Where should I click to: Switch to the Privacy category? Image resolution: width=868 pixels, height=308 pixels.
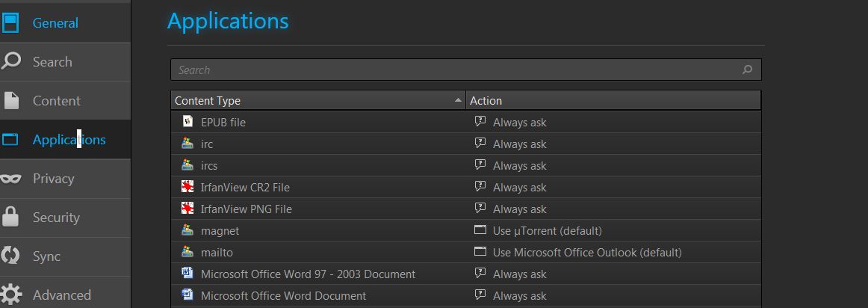pyautogui.click(x=53, y=179)
